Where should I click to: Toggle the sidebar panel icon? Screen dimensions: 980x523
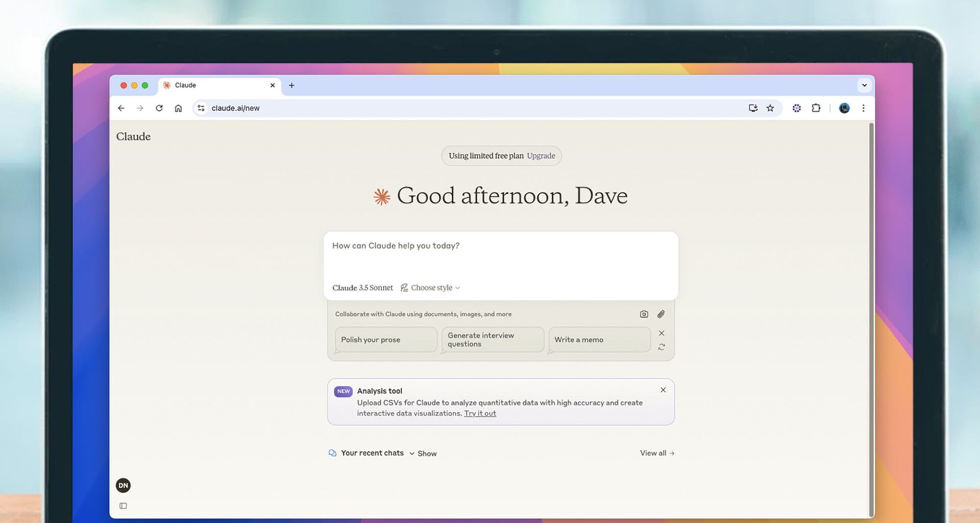123,506
